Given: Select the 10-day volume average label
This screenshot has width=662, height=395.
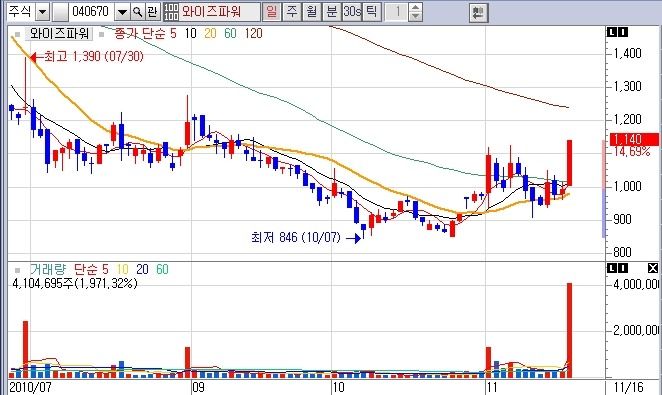Looking at the screenshot, I should [x=122, y=269].
